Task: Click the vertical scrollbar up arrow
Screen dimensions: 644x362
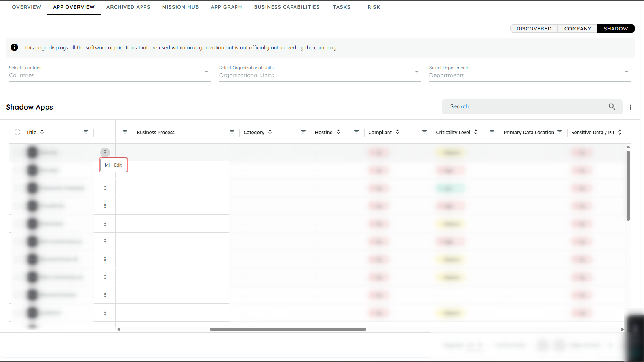Action: click(x=629, y=147)
